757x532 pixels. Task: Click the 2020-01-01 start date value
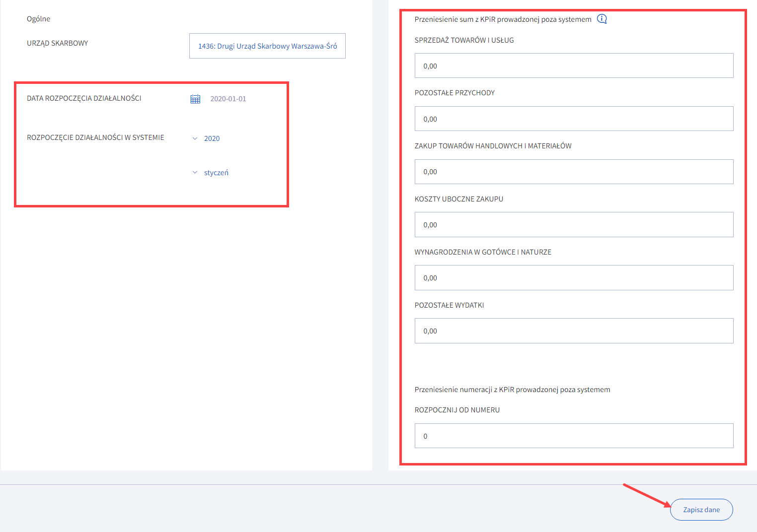228,99
